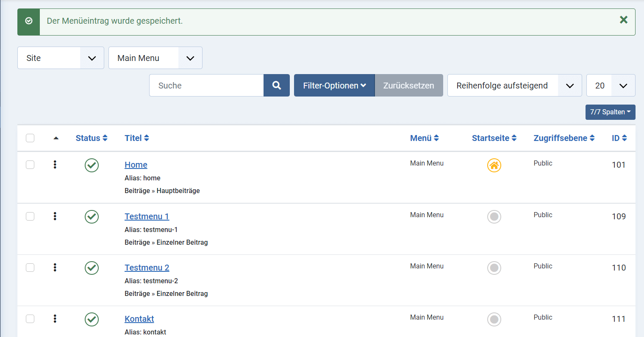Click the 'Beiträge » Hauptbeiträge' text
The width and height of the screenshot is (644, 337).
coord(162,191)
